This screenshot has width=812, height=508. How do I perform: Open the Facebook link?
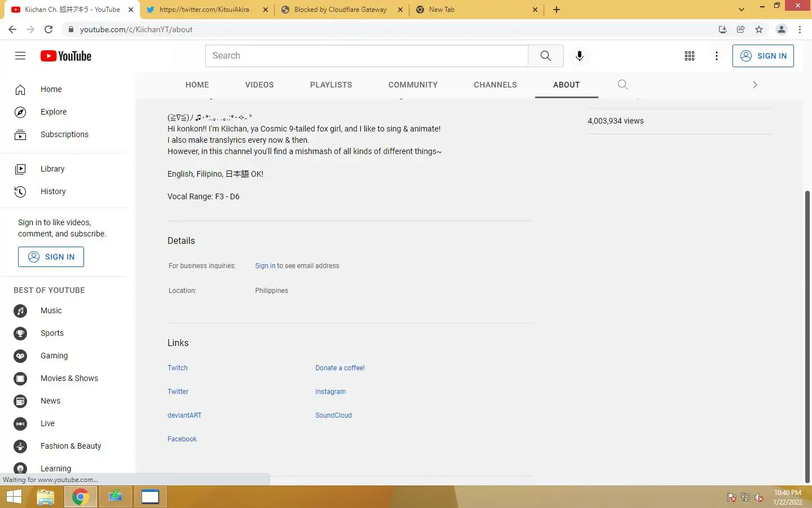[182, 439]
